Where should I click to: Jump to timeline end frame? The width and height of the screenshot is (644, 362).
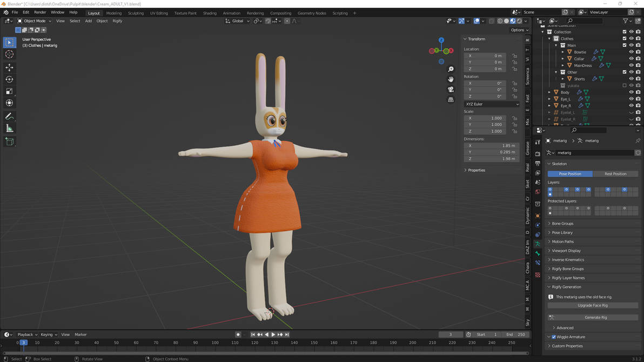click(x=287, y=334)
